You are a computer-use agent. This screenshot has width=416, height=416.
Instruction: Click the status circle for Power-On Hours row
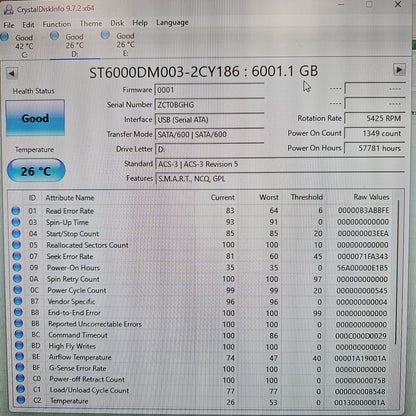click(x=17, y=267)
